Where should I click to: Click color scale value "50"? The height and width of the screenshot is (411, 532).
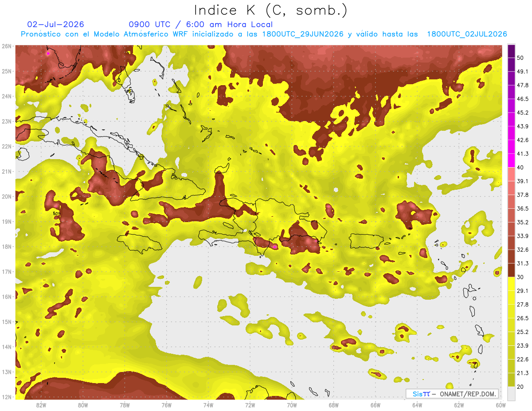(x=520, y=58)
